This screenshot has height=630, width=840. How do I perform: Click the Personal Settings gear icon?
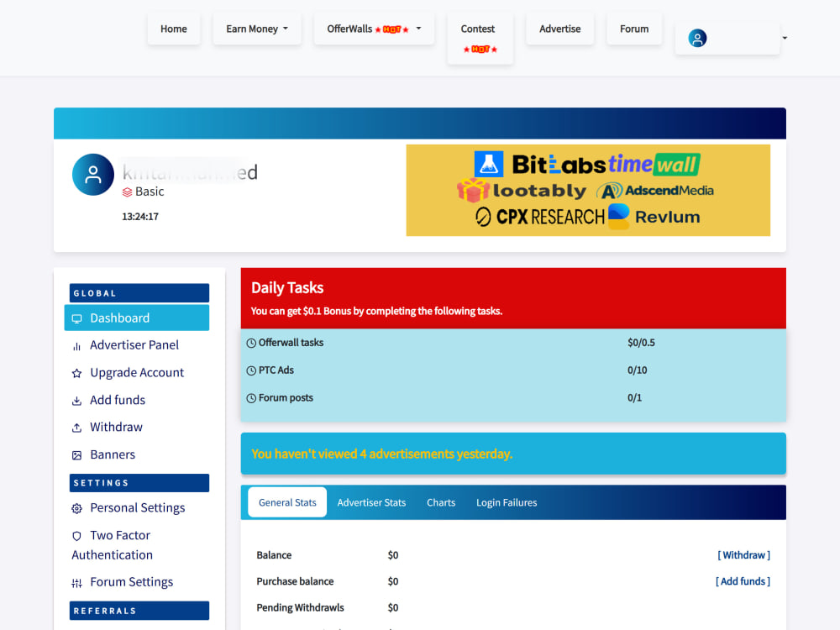[x=76, y=508]
